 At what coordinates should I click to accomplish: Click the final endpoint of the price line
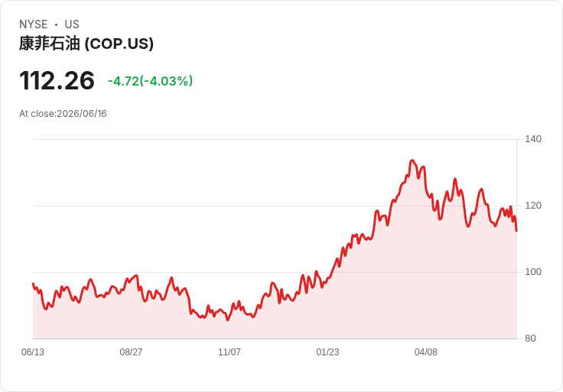click(516, 231)
